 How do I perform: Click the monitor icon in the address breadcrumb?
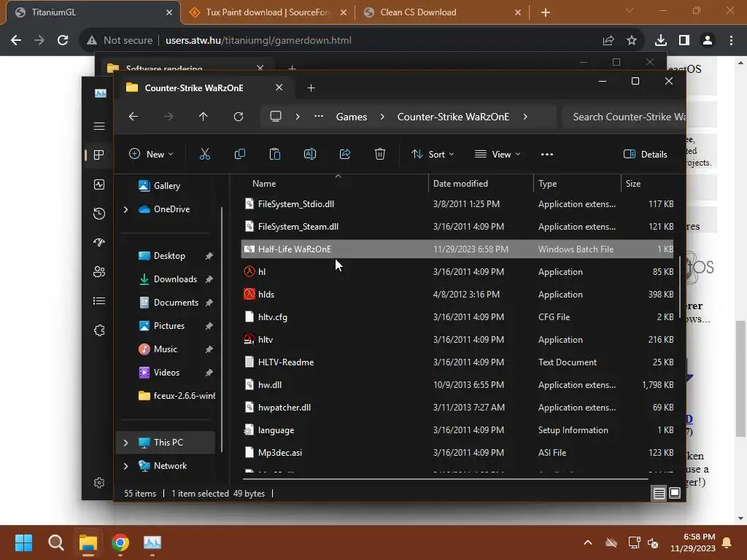pyautogui.click(x=275, y=117)
